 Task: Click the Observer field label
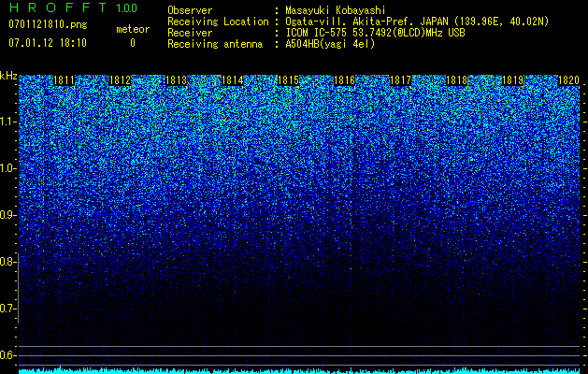[x=190, y=10]
